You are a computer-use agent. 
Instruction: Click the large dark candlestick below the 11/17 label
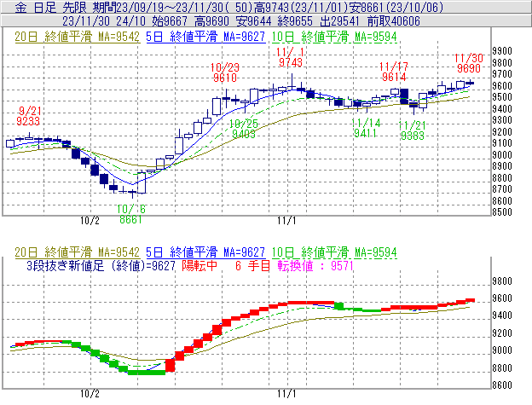click(404, 96)
